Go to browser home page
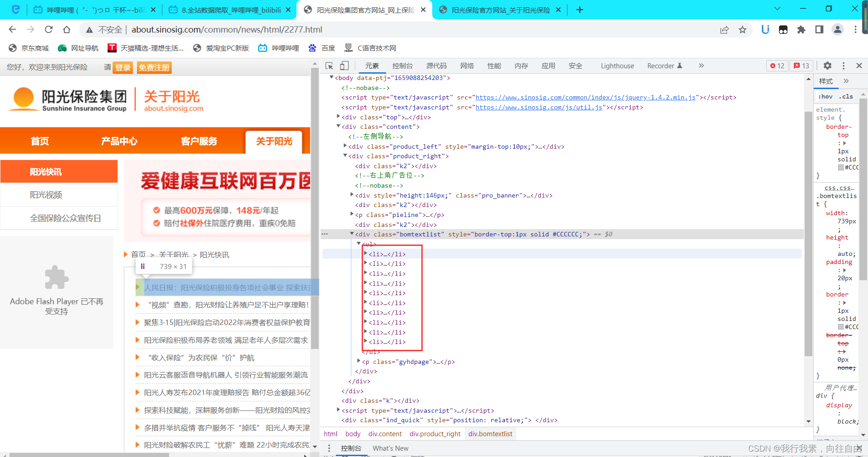This screenshot has width=868, height=457. (66, 29)
